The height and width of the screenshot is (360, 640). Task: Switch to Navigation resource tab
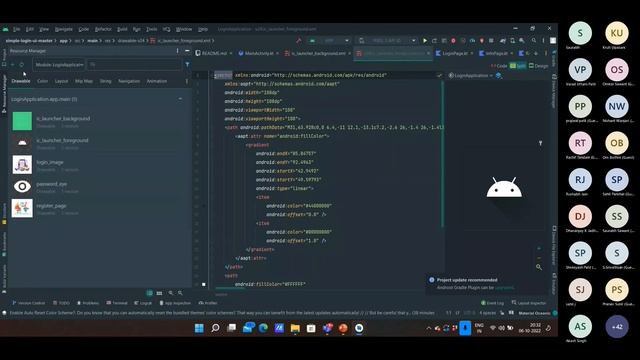pyautogui.click(x=129, y=81)
